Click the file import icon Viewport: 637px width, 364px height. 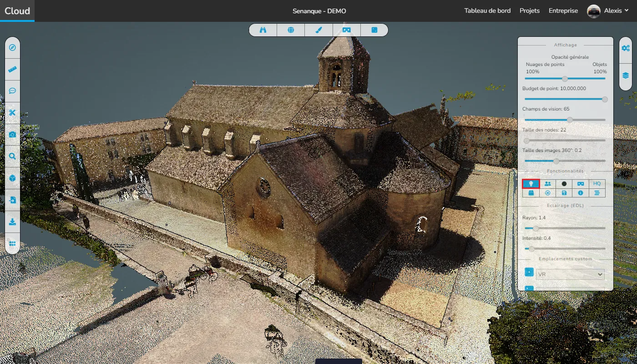pyautogui.click(x=12, y=200)
